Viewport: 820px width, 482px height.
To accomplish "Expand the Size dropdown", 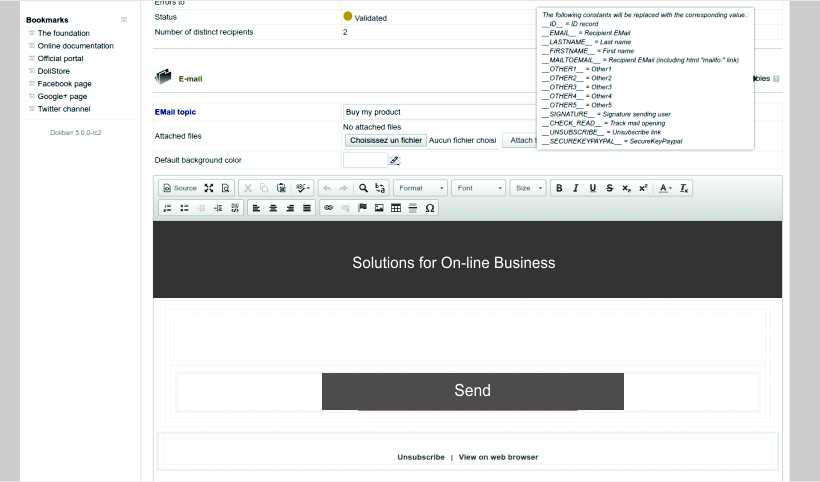I will (x=528, y=188).
